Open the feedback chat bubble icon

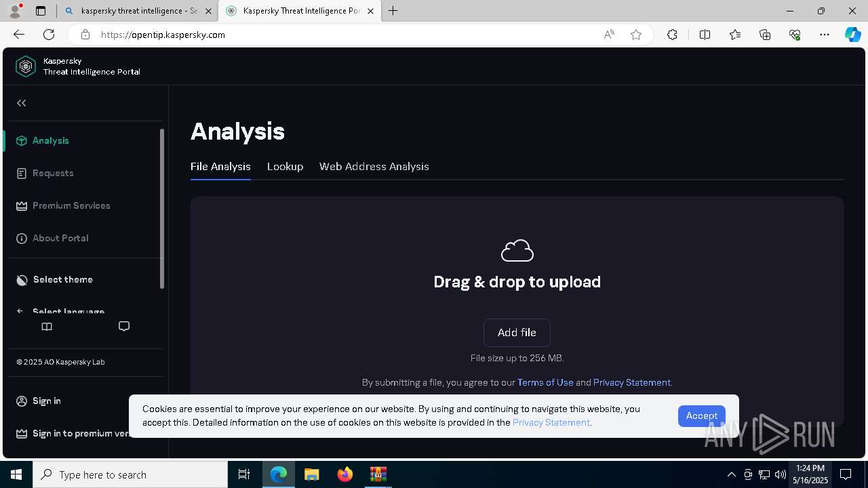(x=124, y=327)
